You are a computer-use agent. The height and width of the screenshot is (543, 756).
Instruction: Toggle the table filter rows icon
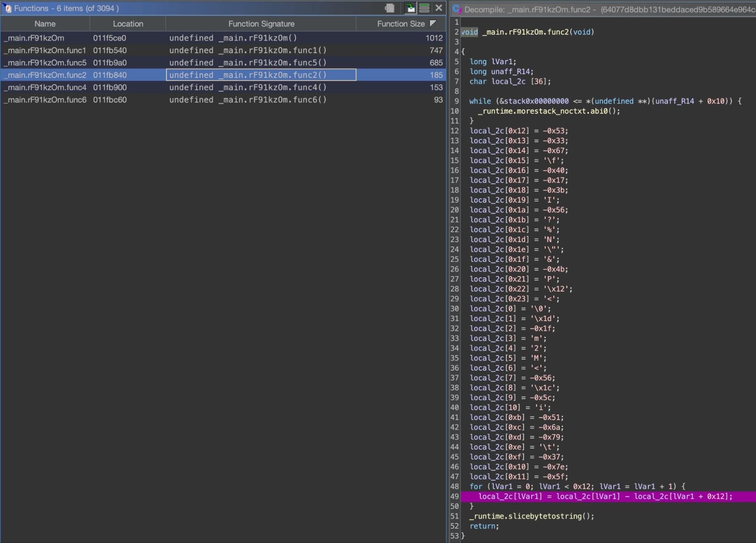pyautogui.click(x=424, y=8)
